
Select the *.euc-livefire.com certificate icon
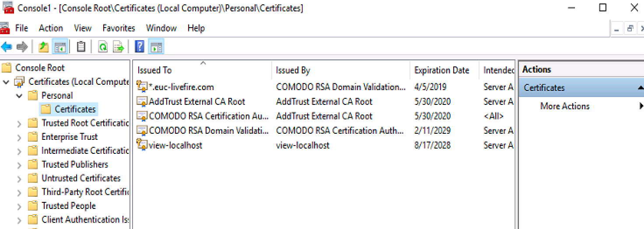[x=142, y=87]
